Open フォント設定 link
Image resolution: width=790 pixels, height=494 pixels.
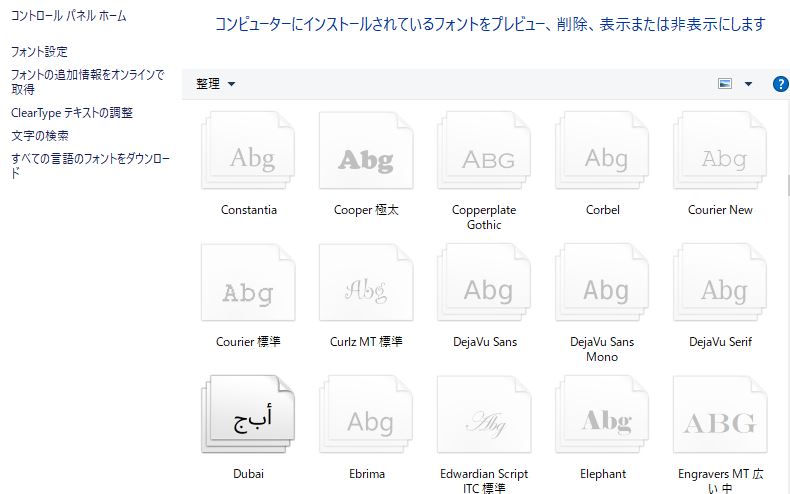point(39,51)
